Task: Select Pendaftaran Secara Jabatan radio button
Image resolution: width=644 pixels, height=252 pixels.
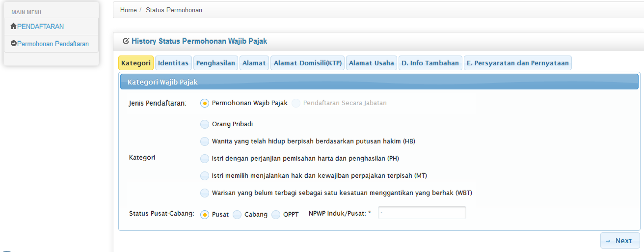Action: coord(296,103)
